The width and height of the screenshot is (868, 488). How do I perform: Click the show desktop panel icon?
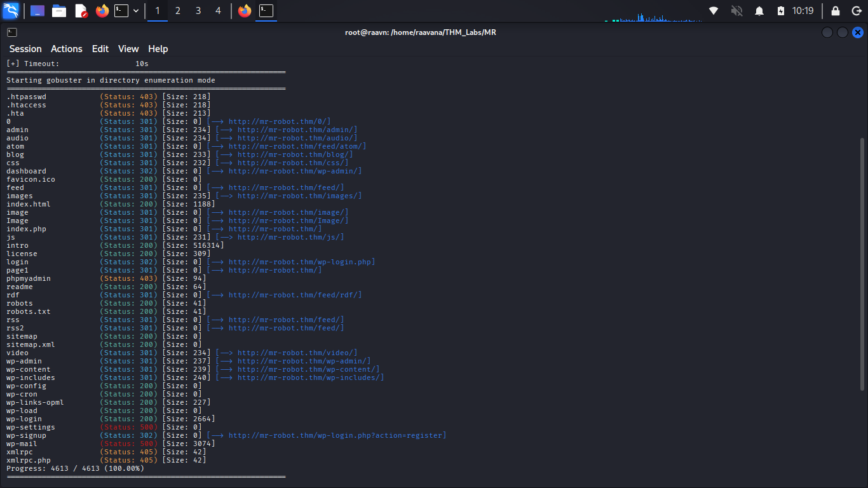click(x=37, y=11)
